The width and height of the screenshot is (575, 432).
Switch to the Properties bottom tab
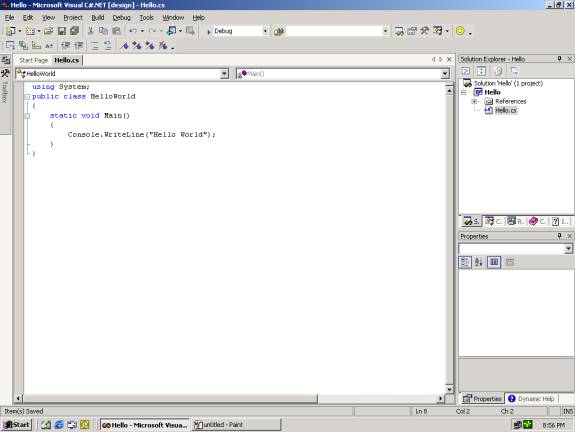click(482, 399)
